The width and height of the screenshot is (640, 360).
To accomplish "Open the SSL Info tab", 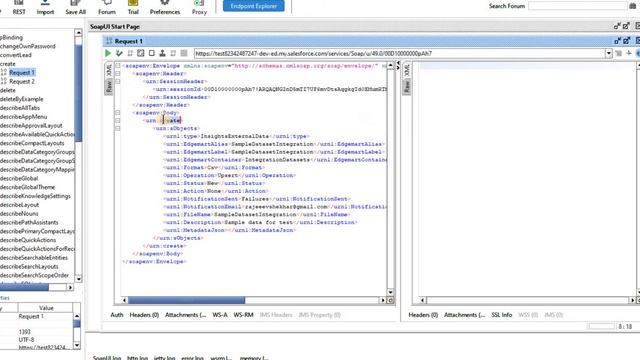I will [x=502, y=315].
